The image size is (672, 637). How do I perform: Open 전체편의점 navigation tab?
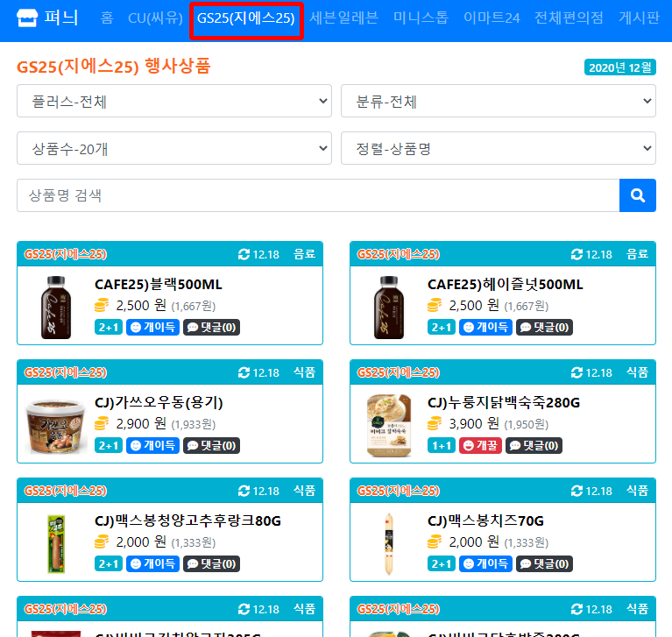569,18
